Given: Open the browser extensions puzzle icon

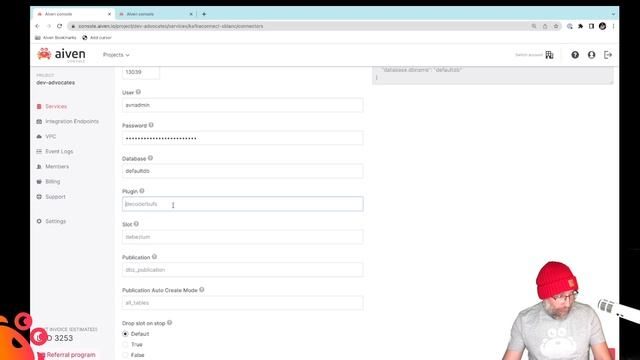Looking at the screenshot, I should tap(580, 26).
